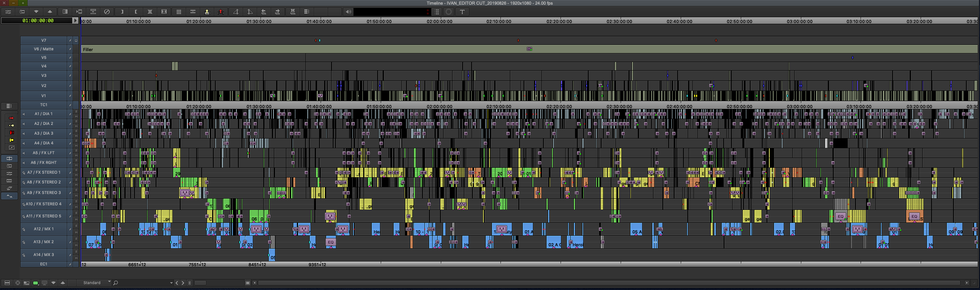This screenshot has height=290, width=980.
Task: Select the red Lift/Overwrite segment arrow tool
Action: (11, 118)
